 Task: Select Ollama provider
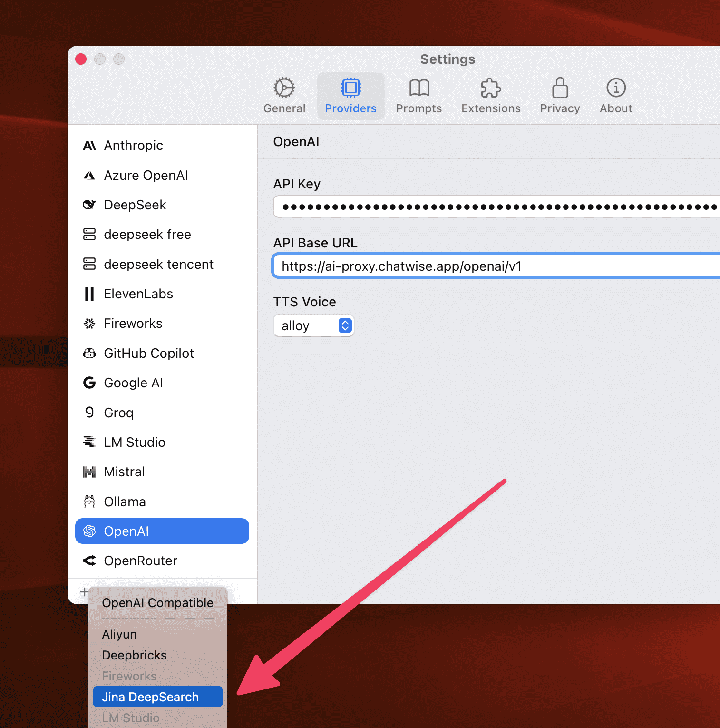[x=162, y=502]
